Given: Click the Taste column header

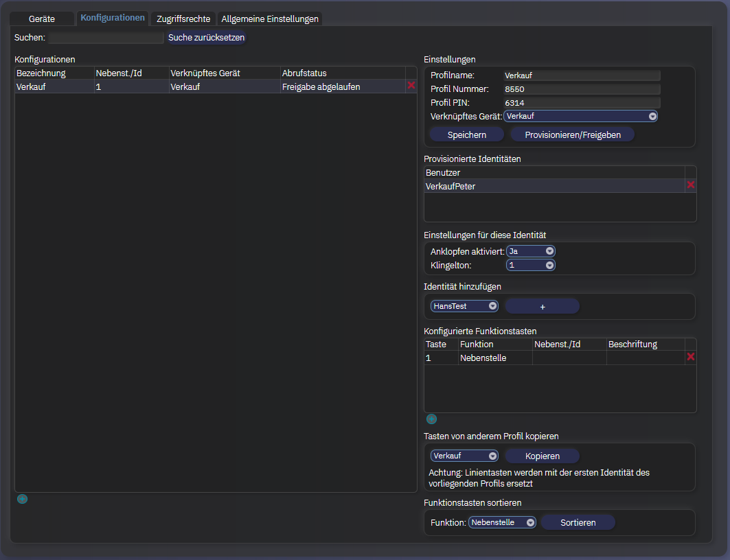Looking at the screenshot, I should 442,345.
